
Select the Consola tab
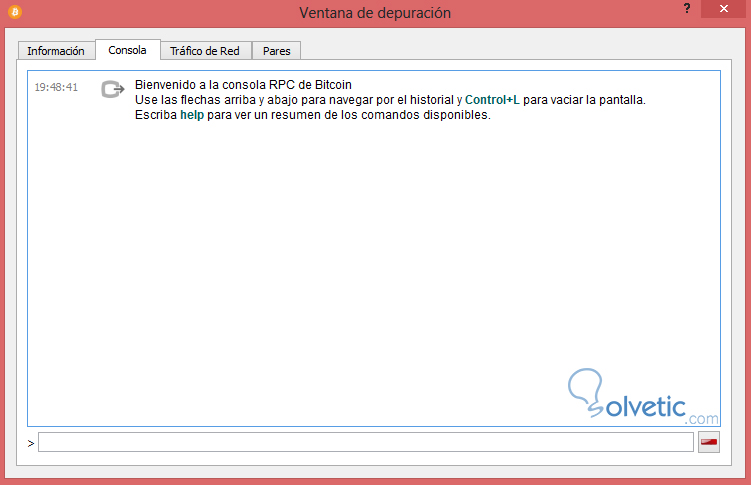coord(127,50)
